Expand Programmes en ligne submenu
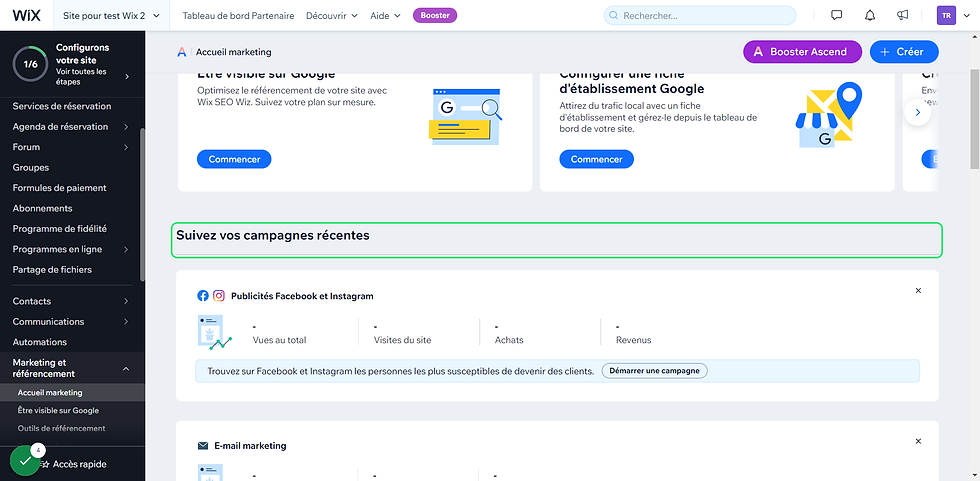Image resolution: width=980 pixels, height=481 pixels. tap(126, 249)
